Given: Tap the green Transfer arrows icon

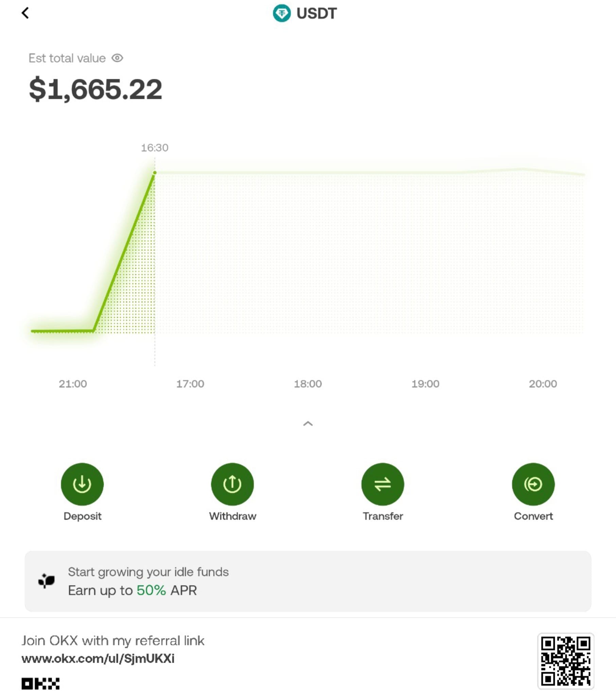Looking at the screenshot, I should (383, 484).
